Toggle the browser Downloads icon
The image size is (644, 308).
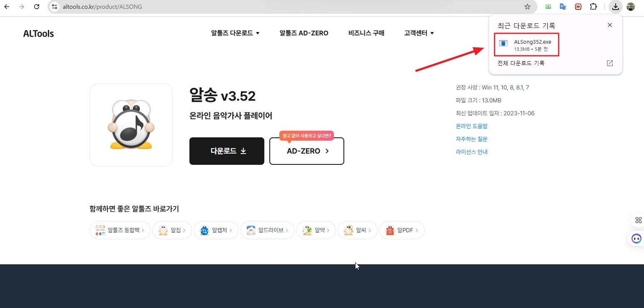pyautogui.click(x=616, y=7)
